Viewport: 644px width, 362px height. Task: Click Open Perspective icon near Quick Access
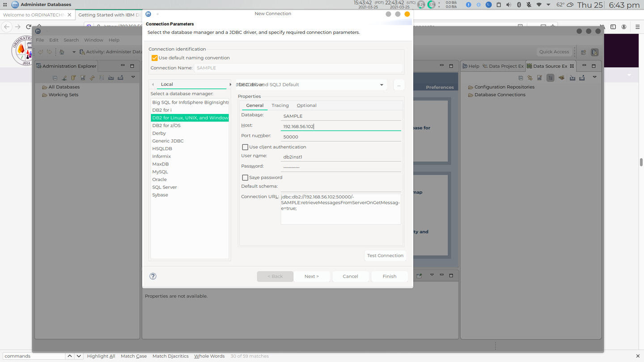click(x=583, y=52)
